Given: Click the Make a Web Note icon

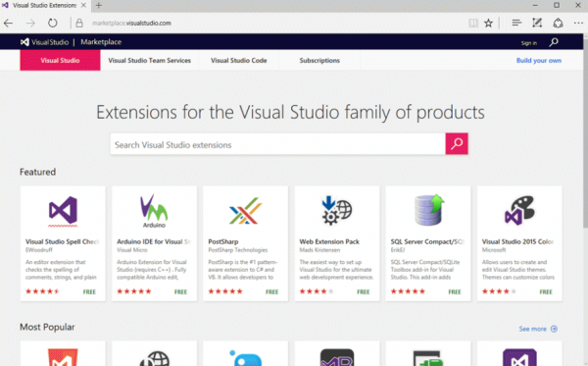Looking at the screenshot, I should coord(537,24).
